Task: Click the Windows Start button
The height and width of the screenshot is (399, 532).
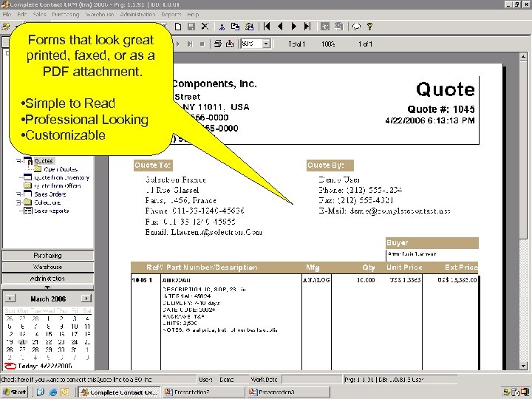Action: click(x=15, y=392)
